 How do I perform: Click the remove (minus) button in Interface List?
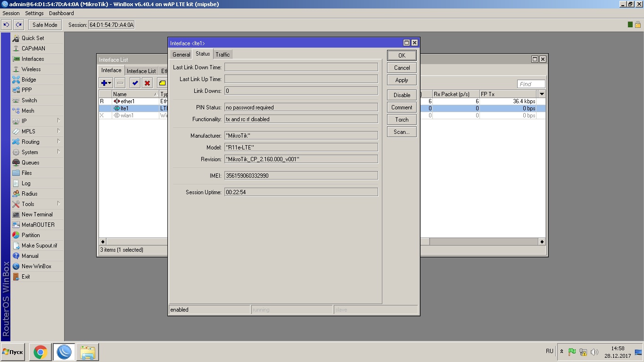[120, 83]
